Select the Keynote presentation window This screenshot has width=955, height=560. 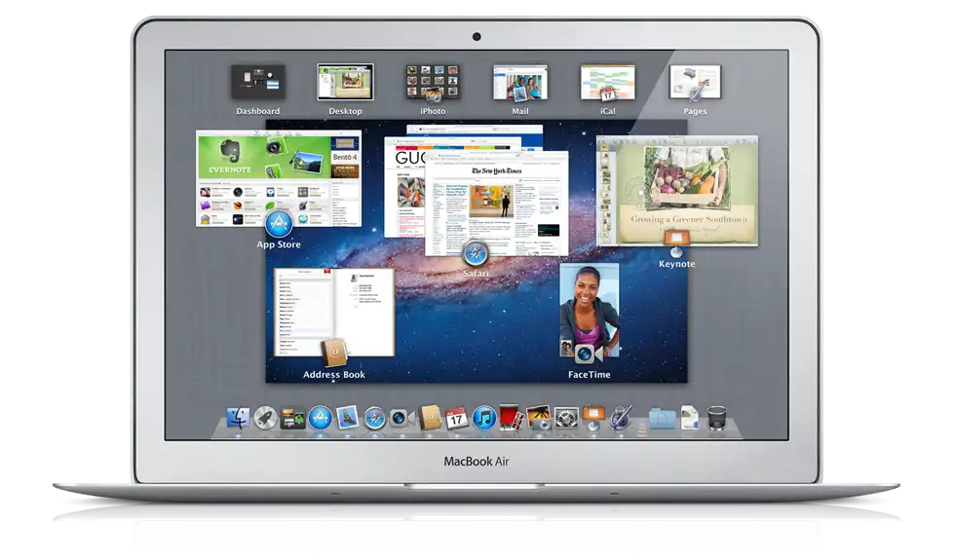[677, 190]
